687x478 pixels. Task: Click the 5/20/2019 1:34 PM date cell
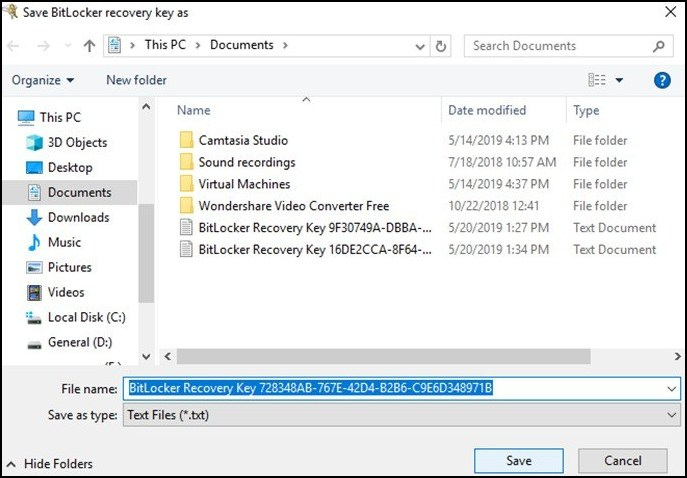tap(499, 250)
